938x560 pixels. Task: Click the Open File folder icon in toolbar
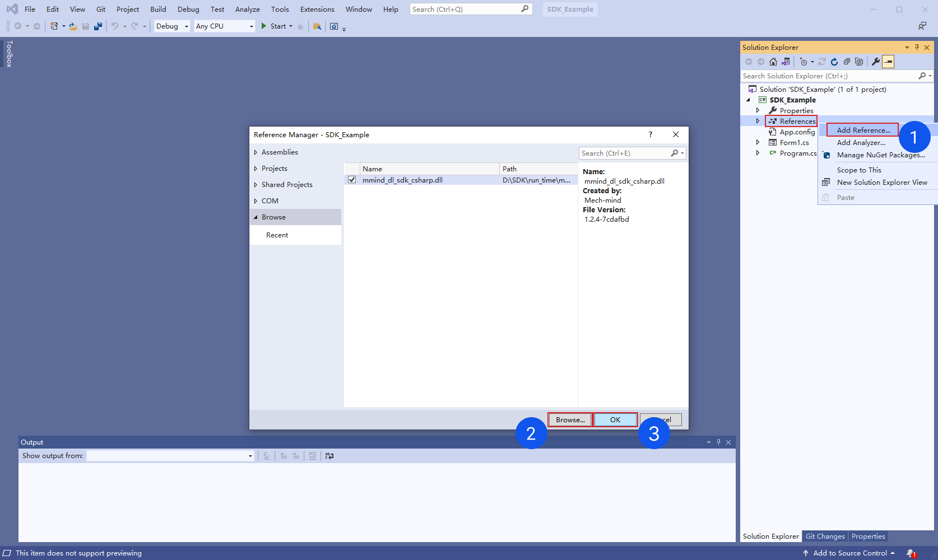73,26
